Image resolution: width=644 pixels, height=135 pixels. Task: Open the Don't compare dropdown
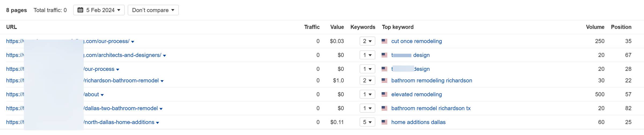pos(153,10)
